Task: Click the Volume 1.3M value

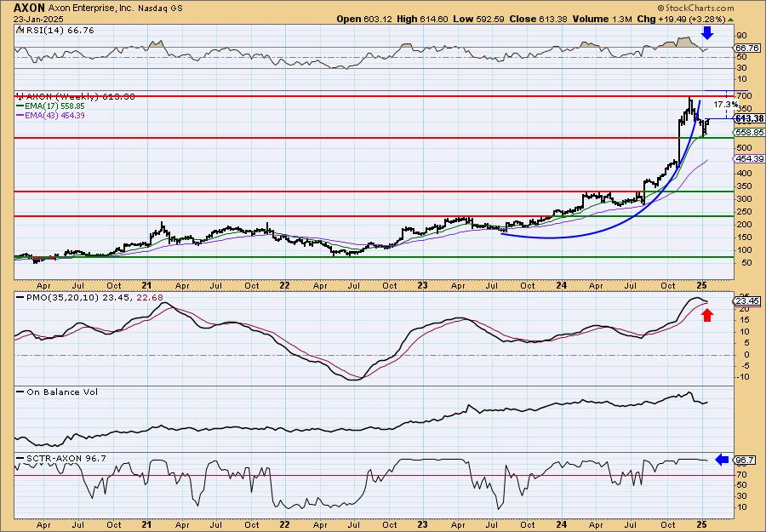Action: click(x=603, y=19)
